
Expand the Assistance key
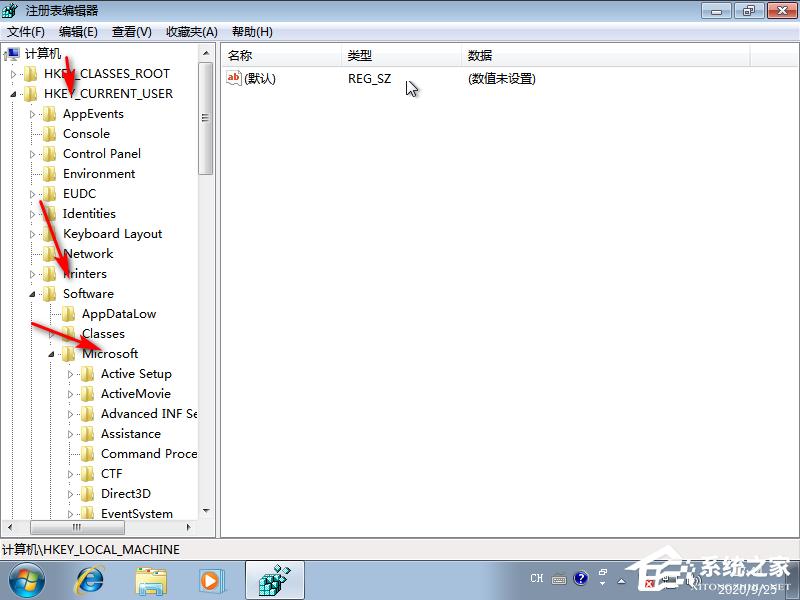[x=70, y=434]
